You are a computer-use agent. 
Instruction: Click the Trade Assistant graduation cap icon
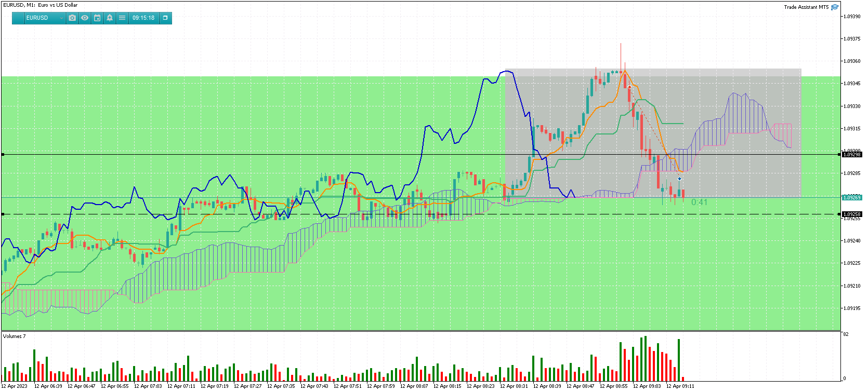pos(835,7)
